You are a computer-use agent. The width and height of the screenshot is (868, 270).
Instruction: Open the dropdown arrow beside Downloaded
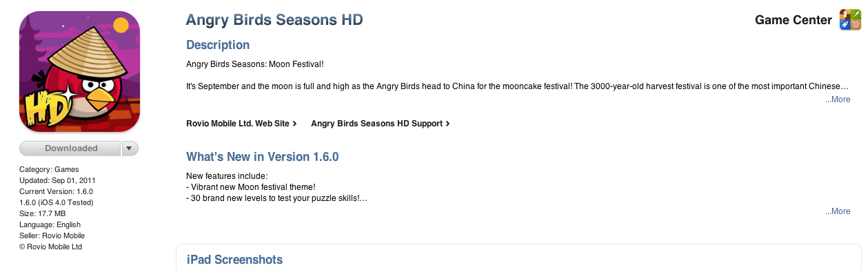(130, 148)
